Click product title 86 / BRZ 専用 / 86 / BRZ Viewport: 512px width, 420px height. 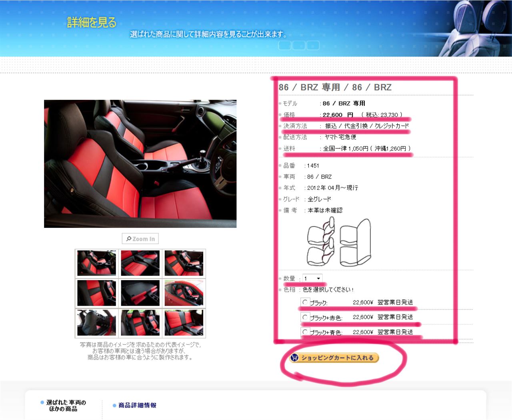(x=335, y=87)
